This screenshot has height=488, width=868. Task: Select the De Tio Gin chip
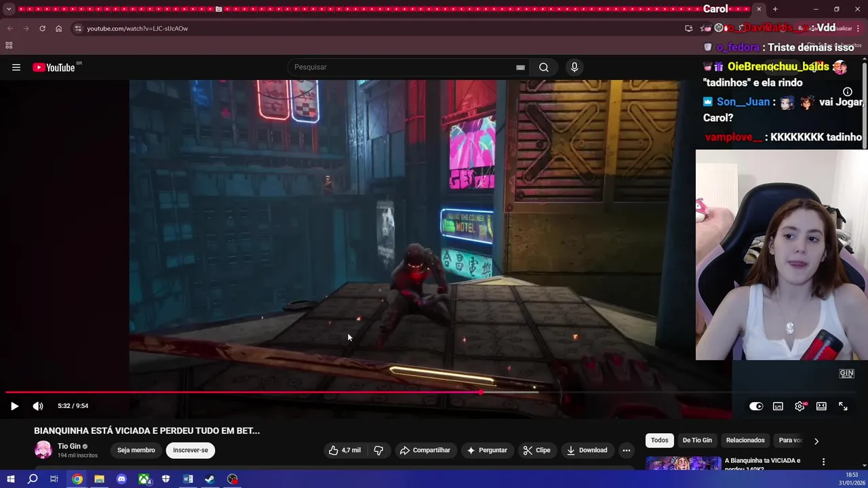697,441
